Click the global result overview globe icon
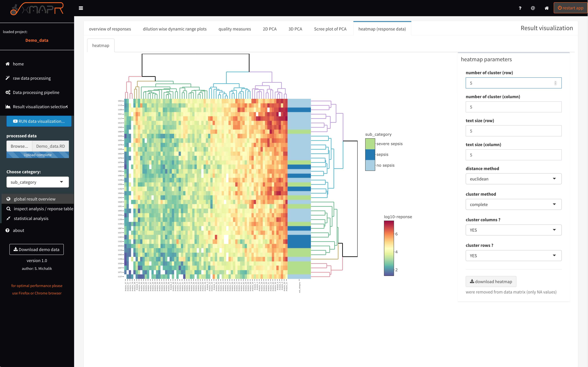The width and height of the screenshot is (588, 367). pos(8,199)
